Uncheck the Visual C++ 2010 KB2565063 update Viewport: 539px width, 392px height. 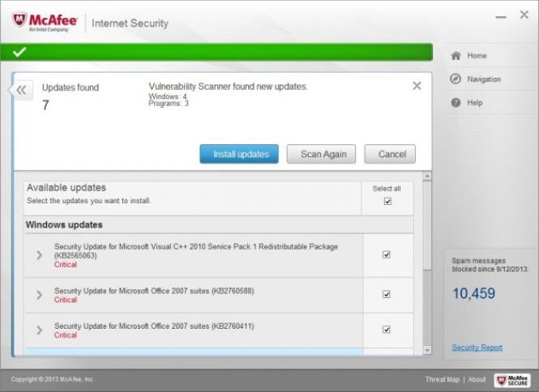387,254
